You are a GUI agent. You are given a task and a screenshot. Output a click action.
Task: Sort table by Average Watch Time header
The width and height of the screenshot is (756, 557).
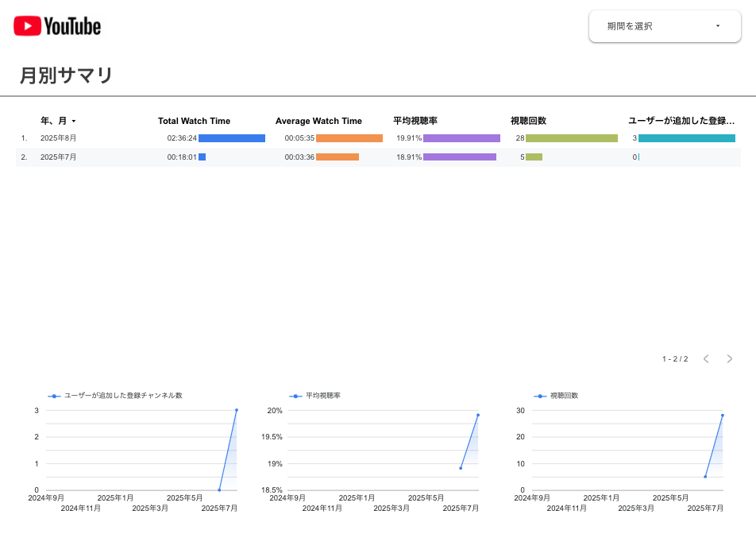click(318, 121)
